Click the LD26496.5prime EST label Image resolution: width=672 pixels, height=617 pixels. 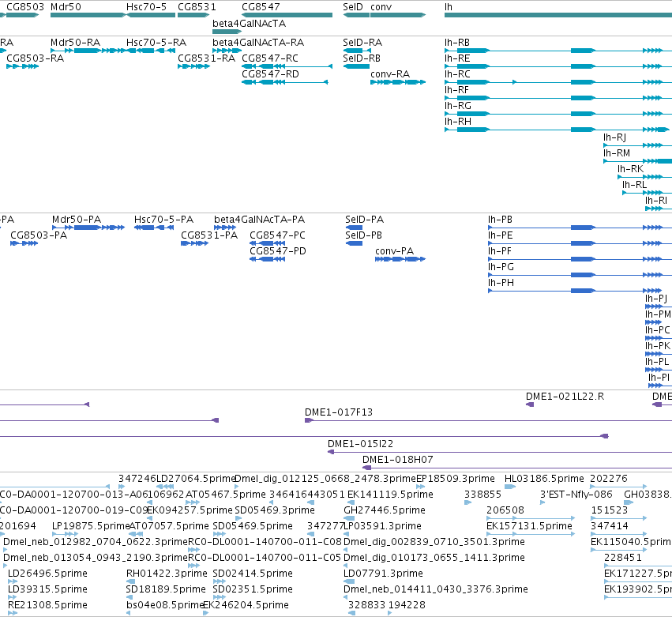(x=47, y=574)
